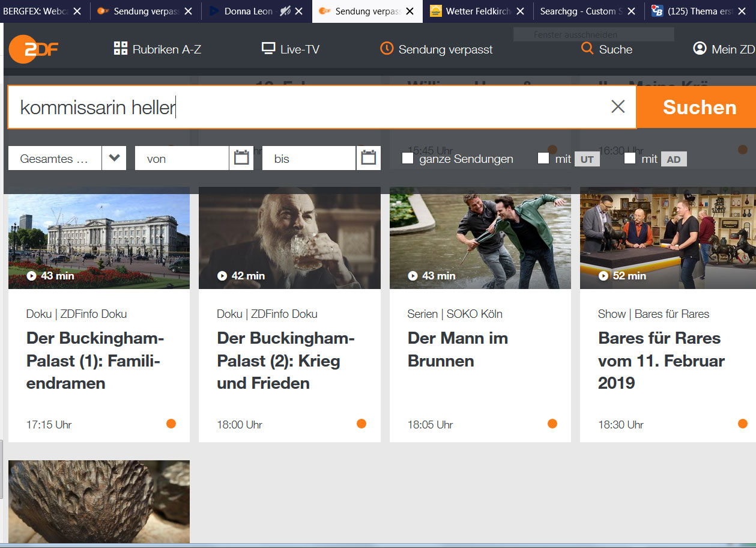The image size is (756, 548).
Task: Click '18:05 Uhr' time text
Action: (x=430, y=424)
